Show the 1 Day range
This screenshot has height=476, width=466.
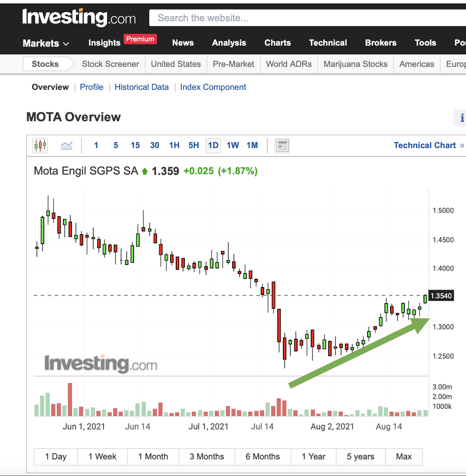[x=56, y=457]
